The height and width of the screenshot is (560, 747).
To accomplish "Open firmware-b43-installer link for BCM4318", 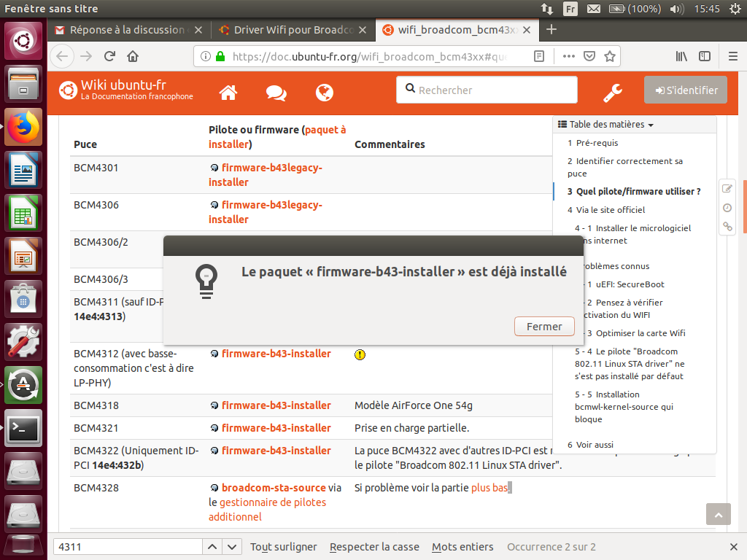I will pyautogui.click(x=276, y=405).
